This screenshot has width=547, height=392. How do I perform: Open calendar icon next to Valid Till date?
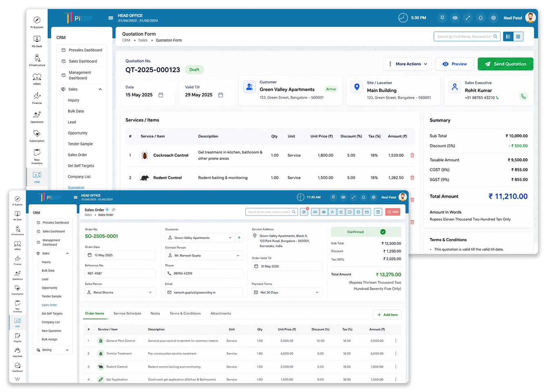pos(221,95)
